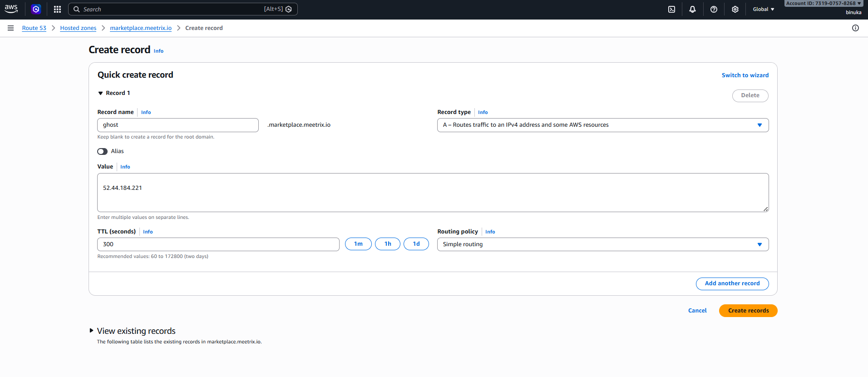Focus the Value text area
The height and width of the screenshot is (377, 868).
pyautogui.click(x=433, y=193)
